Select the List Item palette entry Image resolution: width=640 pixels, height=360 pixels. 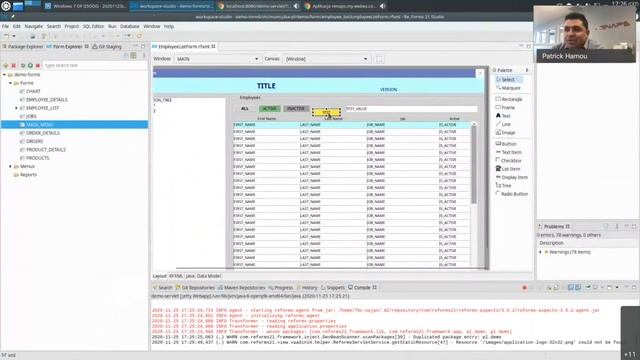point(508,169)
